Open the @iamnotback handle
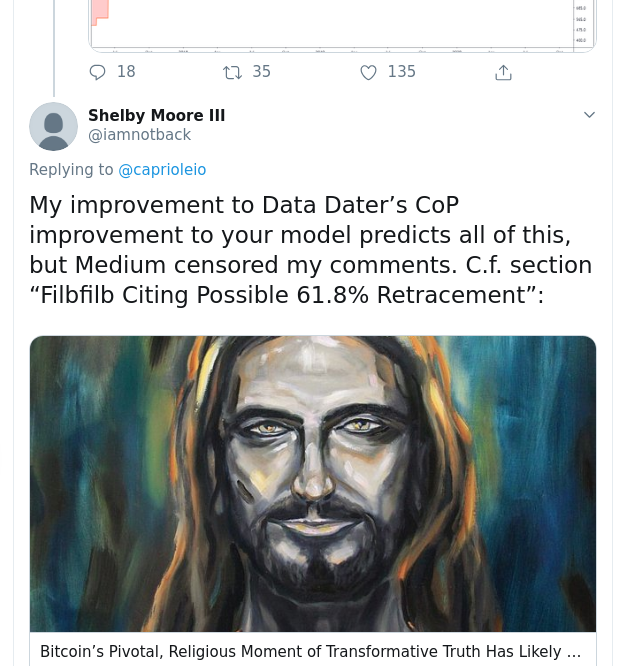The width and height of the screenshot is (624, 666). coord(139,135)
